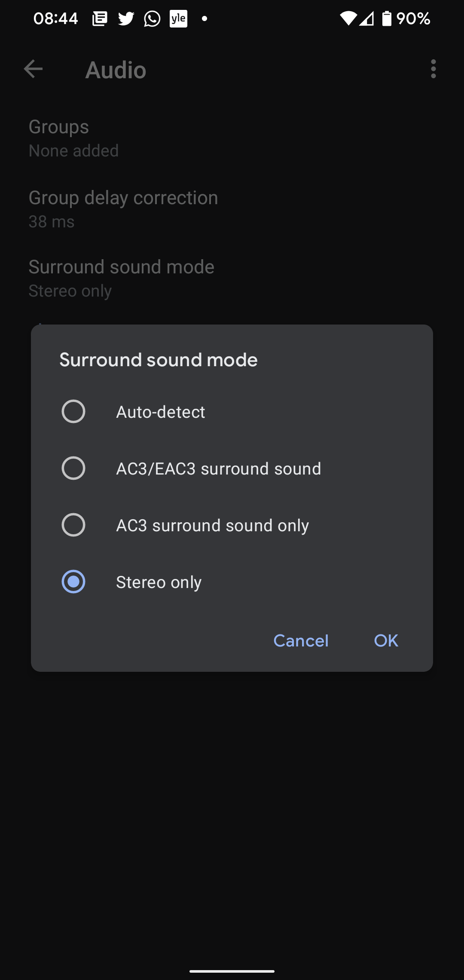Open the three-dot overflow menu
This screenshot has width=464, height=980.
tap(433, 69)
